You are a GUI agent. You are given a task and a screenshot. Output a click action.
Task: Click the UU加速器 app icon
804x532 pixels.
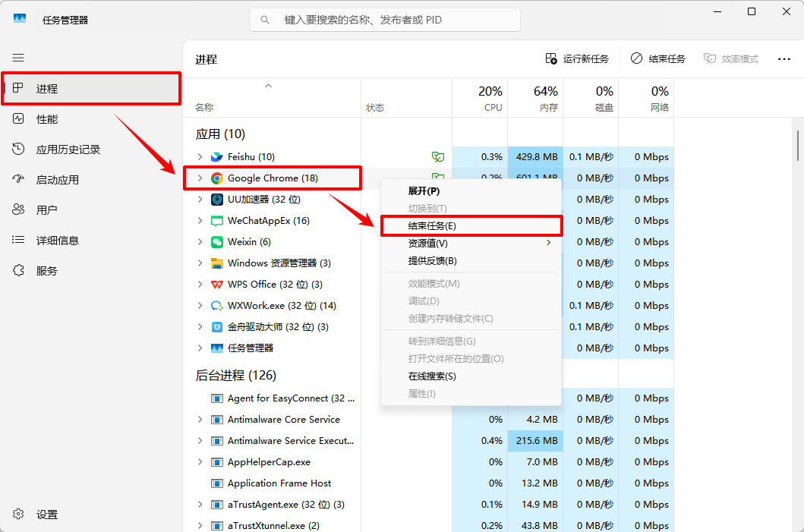pos(217,200)
